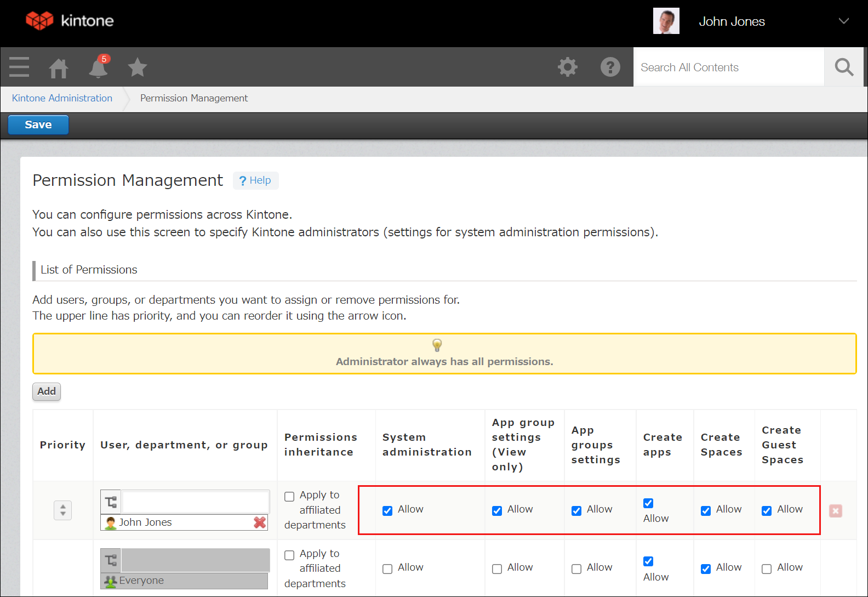The width and height of the screenshot is (868, 597).
Task: Toggle Apply to affiliated departments for Everyone
Action: coord(289,555)
